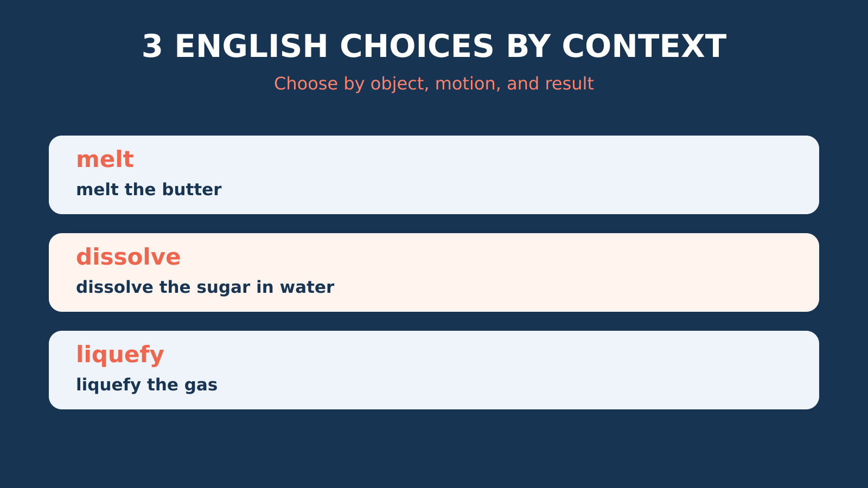Click the 'melt' heading word
Screen dimensions: 868x488
(x=105, y=159)
